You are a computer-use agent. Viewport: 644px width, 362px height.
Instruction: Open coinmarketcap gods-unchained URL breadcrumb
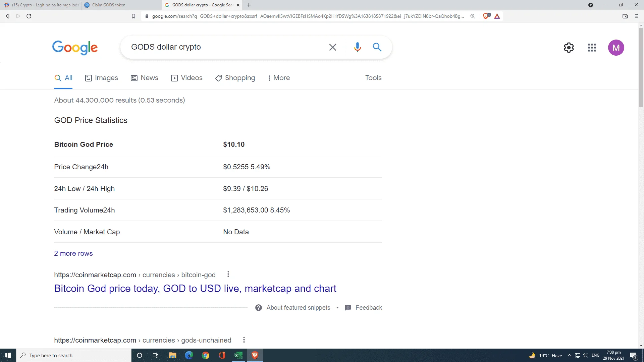click(x=143, y=340)
